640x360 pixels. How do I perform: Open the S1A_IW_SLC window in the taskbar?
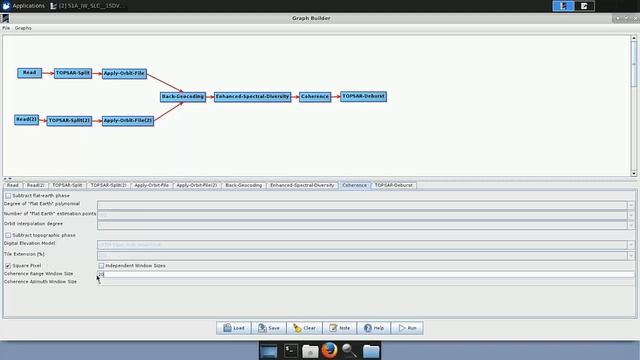click(88, 6)
